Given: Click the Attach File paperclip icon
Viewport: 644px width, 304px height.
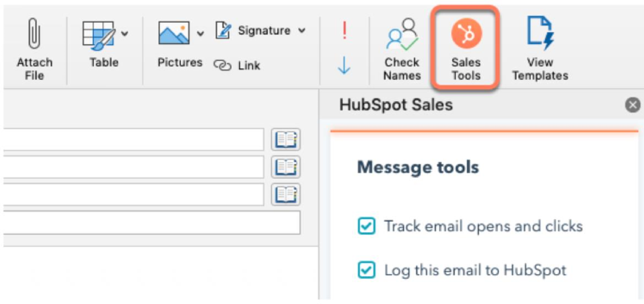Looking at the screenshot, I should click(34, 34).
